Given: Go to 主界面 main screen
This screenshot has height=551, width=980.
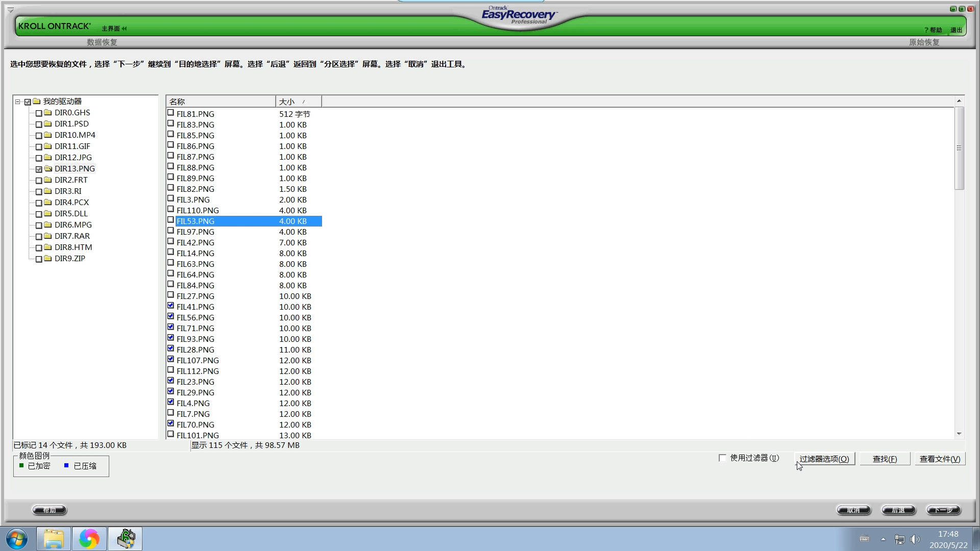Looking at the screenshot, I should (111, 29).
